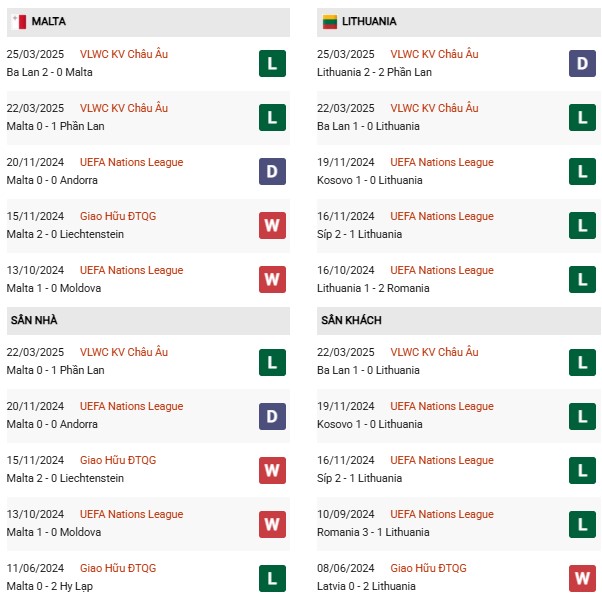This screenshot has height=598, width=602.
Task: Click D badge for Lithuania 2-2 Phần Lan
Action: pos(582,63)
